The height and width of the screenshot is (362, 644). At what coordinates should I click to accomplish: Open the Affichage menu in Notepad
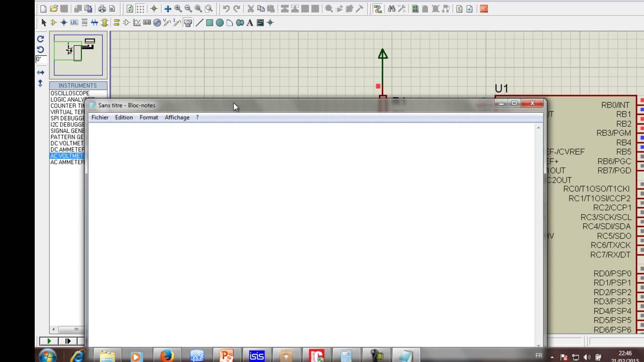(x=177, y=117)
